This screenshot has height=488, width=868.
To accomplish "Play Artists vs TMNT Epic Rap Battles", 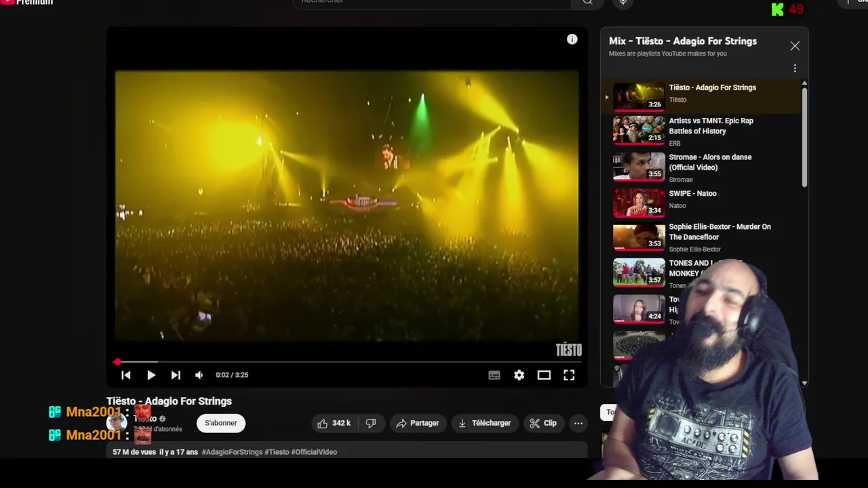I will click(702, 131).
